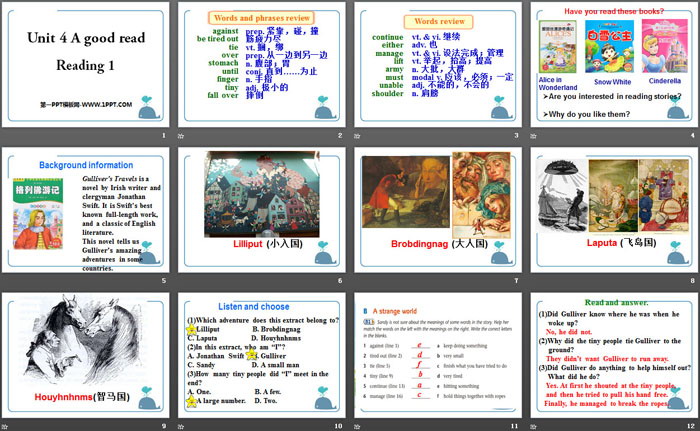The image size is (700, 431).
Task: Select the 'A strange world' slide thumbnail
Action: coord(438,355)
